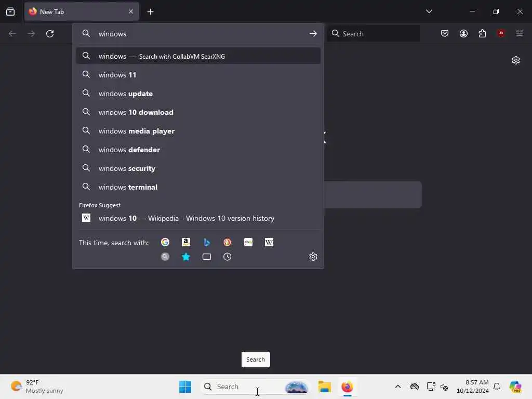This screenshot has width=532, height=399.
Task: Search this time with DuckDuckGo
Action: [x=228, y=242]
